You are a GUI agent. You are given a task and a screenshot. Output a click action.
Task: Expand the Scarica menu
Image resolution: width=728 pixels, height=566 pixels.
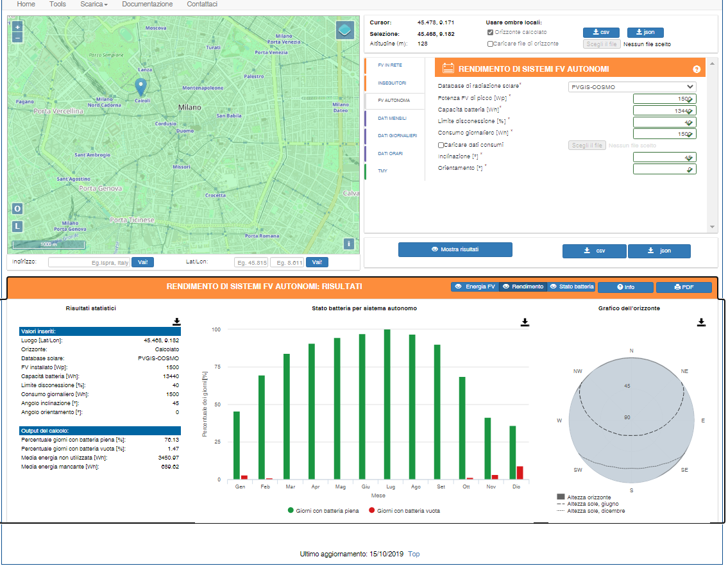pyautogui.click(x=94, y=4)
